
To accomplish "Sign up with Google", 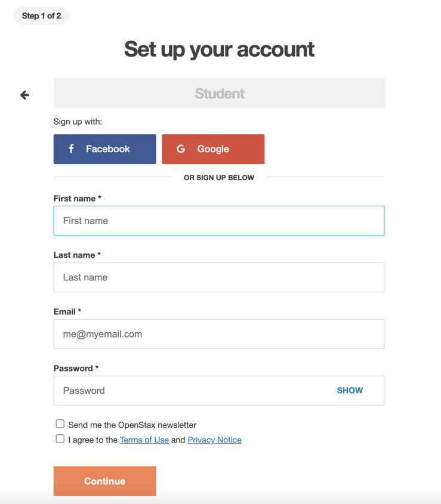I will (x=213, y=149).
